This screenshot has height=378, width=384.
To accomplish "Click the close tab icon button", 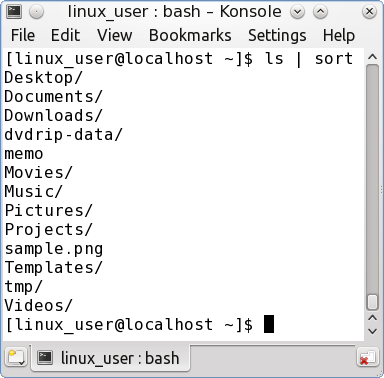I will click(x=367, y=358).
